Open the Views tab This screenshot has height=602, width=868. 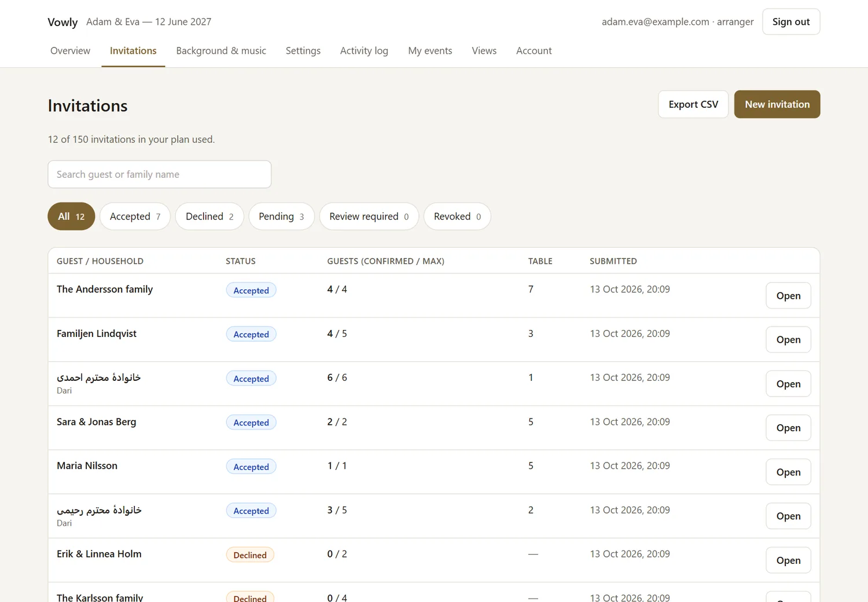(x=484, y=51)
